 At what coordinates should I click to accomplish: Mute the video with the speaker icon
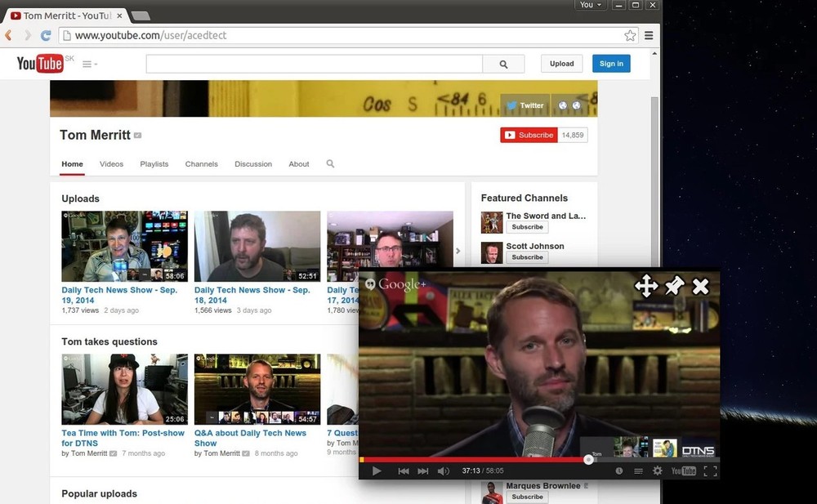444,471
